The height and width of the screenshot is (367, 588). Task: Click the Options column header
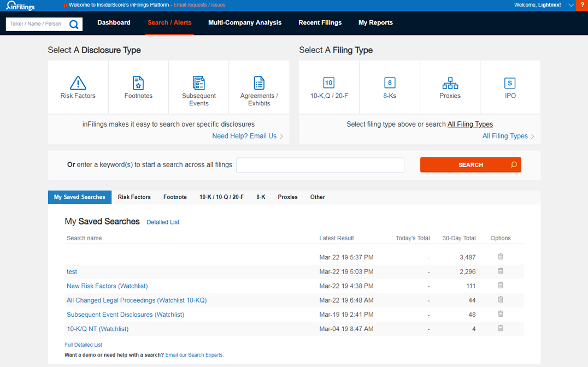click(x=500, y=239)
